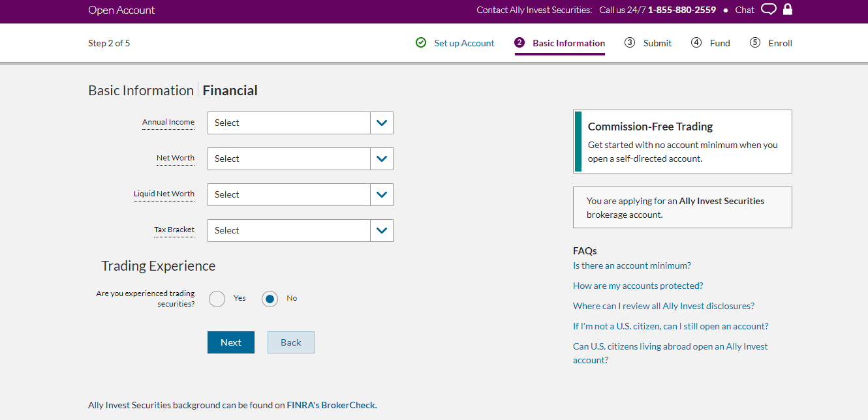Go to the Fund step

pos(720,43)
